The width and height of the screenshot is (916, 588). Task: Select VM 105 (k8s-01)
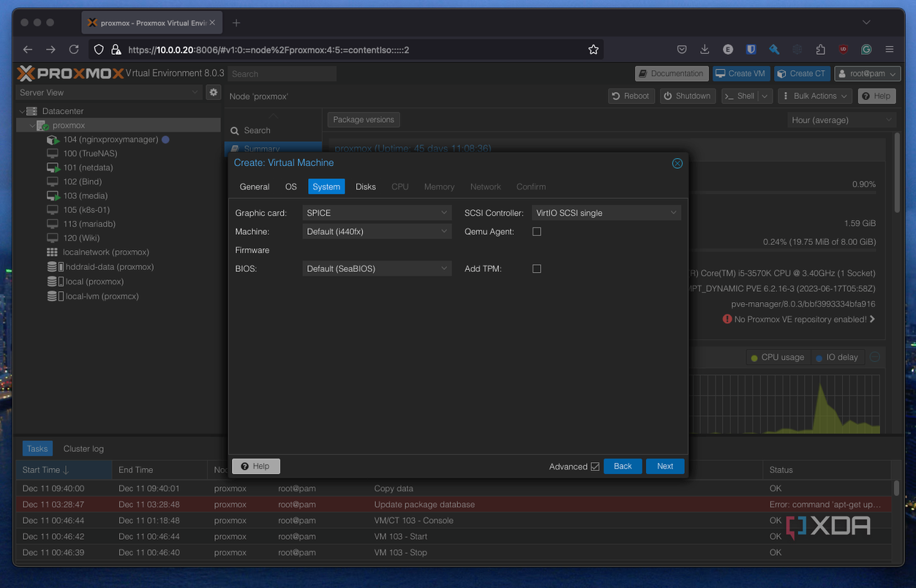[x=86, y=210]
